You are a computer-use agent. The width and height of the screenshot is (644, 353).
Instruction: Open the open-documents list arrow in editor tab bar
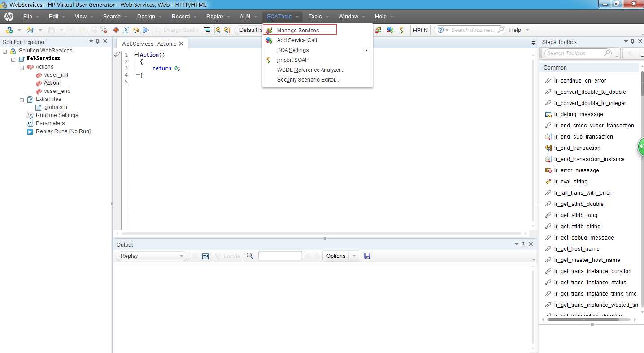point(533,43)
